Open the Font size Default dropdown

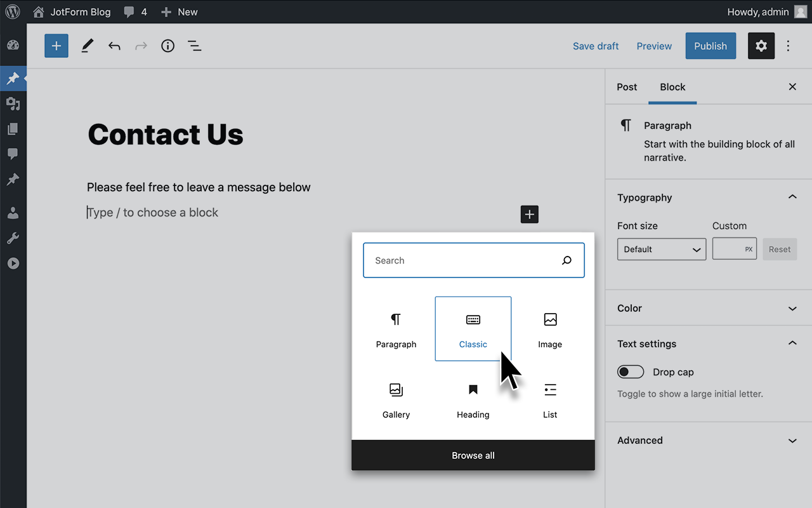(661, 249)
